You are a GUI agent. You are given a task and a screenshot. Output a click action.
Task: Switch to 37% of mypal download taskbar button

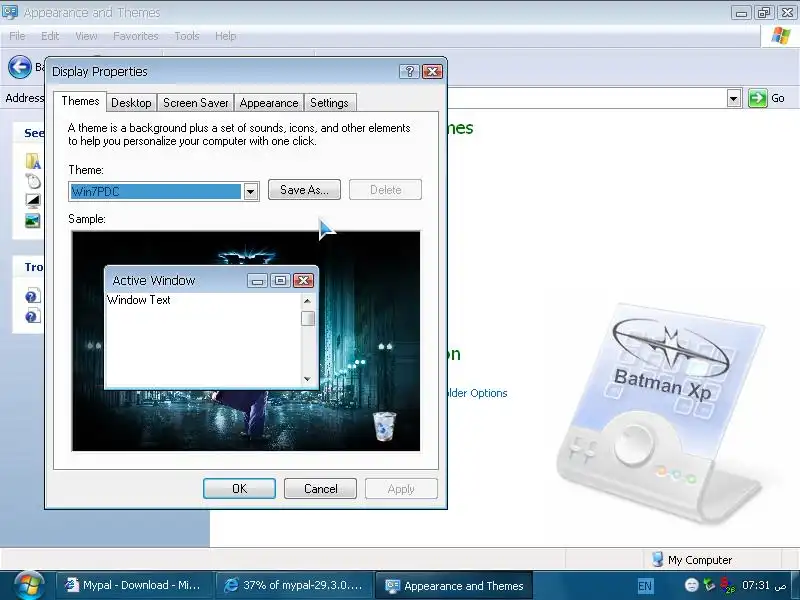coord(294,585)
